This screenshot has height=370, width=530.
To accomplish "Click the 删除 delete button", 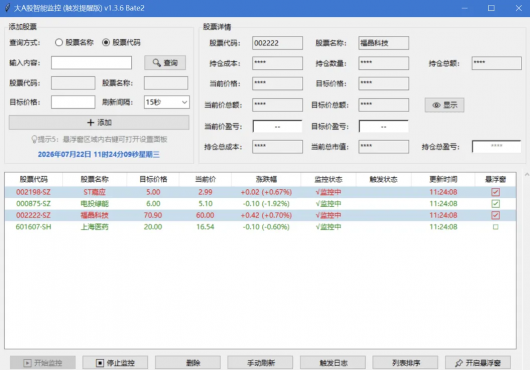I will (x=188, y=363).
